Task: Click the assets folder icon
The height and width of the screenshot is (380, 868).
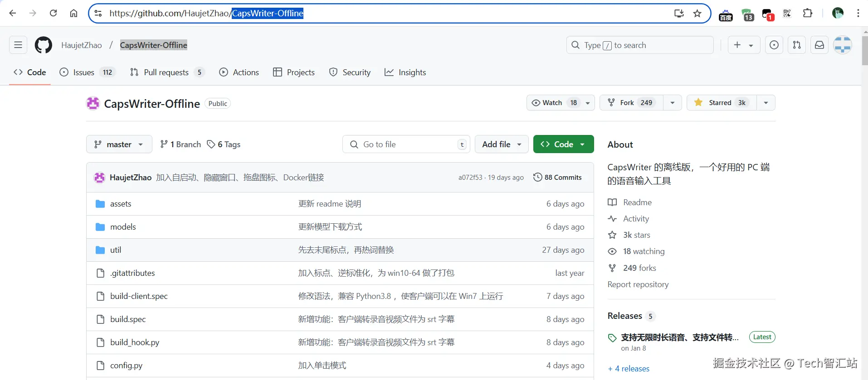Action: (100, 204)
